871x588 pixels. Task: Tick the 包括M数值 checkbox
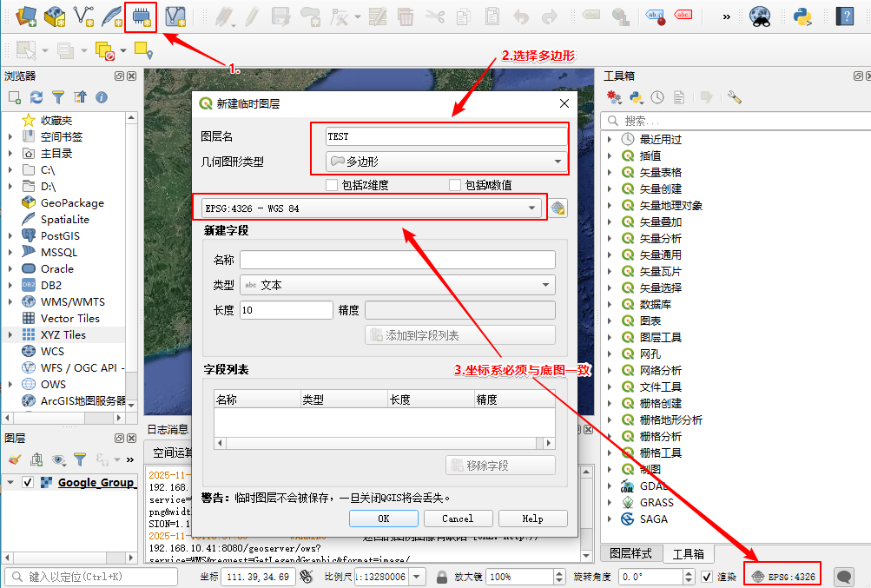click(x=454, y=185)
